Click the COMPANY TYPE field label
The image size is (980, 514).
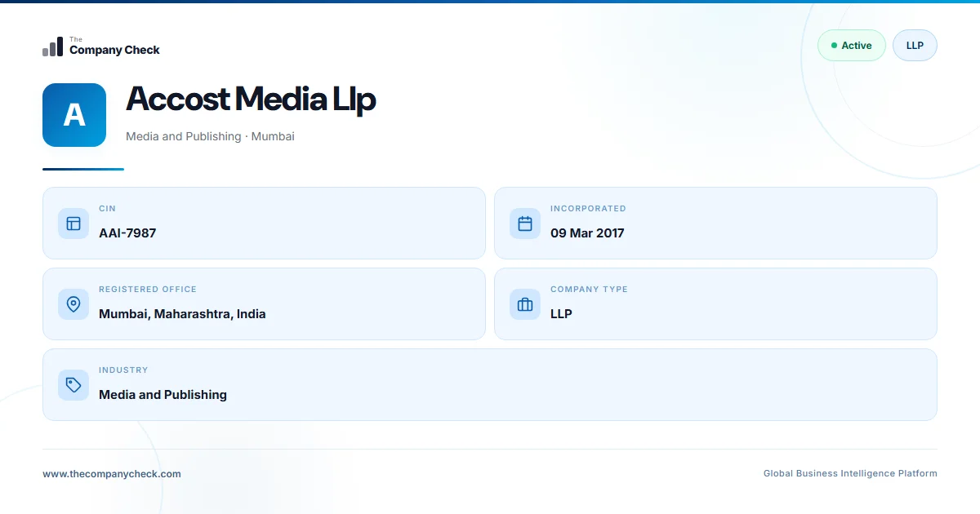589,290
